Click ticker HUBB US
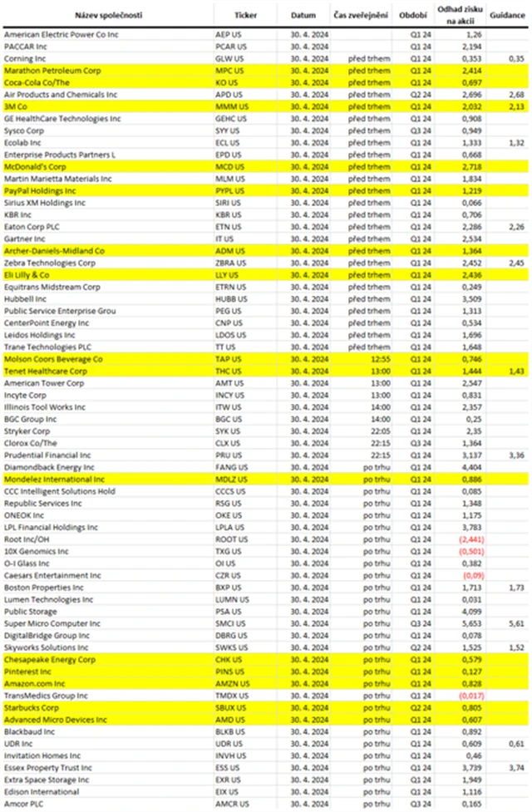532x812 pixels. pyautogui.click(x=232, y=299)
